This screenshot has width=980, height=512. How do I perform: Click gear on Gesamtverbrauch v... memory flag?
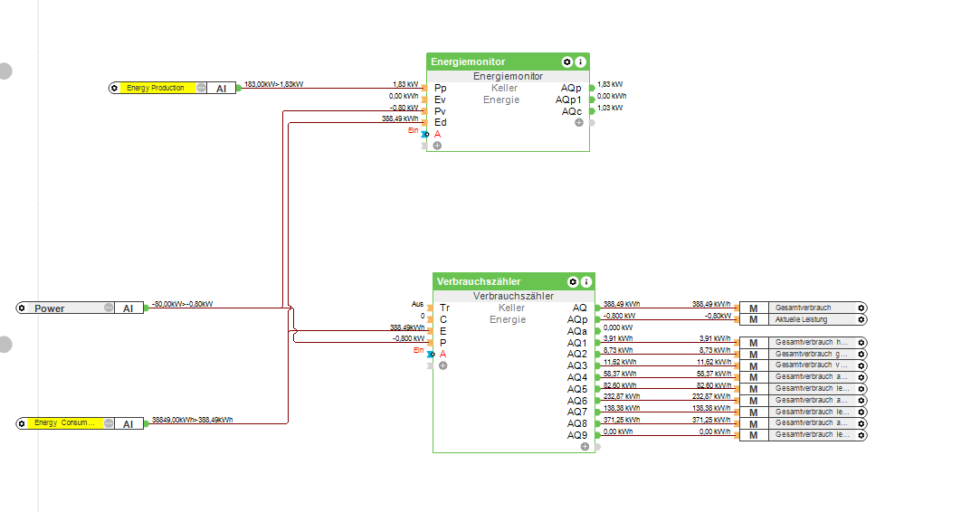click(x=861, y=365)
